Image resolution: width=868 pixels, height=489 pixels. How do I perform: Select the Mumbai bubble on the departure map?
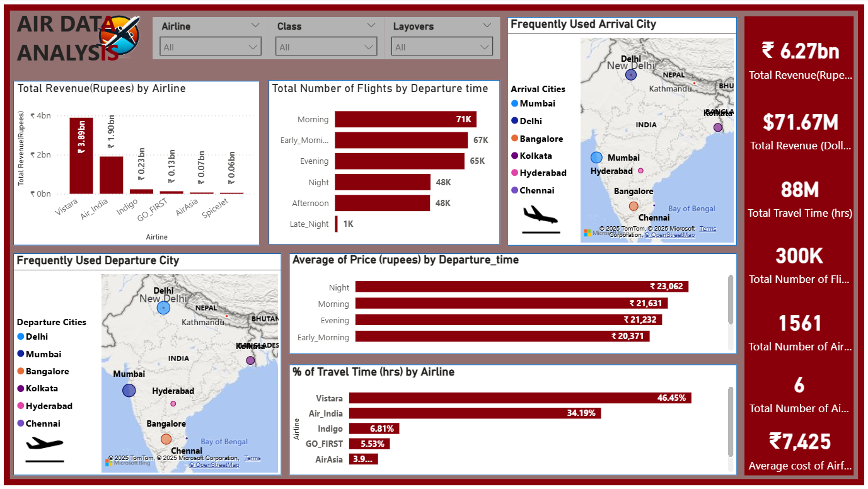(129, 391)
